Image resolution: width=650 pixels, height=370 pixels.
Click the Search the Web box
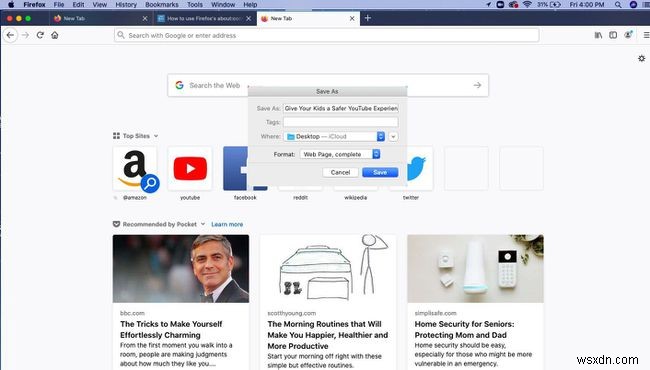tap(327, 85)
